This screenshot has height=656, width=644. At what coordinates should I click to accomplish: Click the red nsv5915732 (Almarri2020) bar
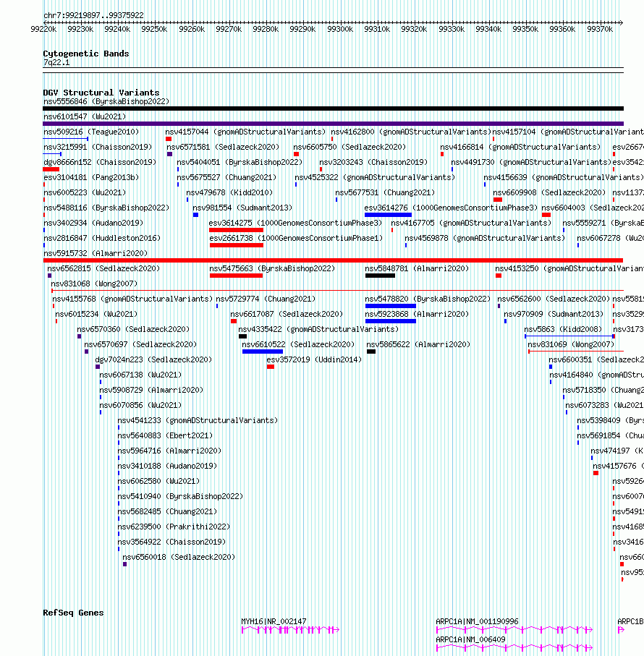coord(333,260)
